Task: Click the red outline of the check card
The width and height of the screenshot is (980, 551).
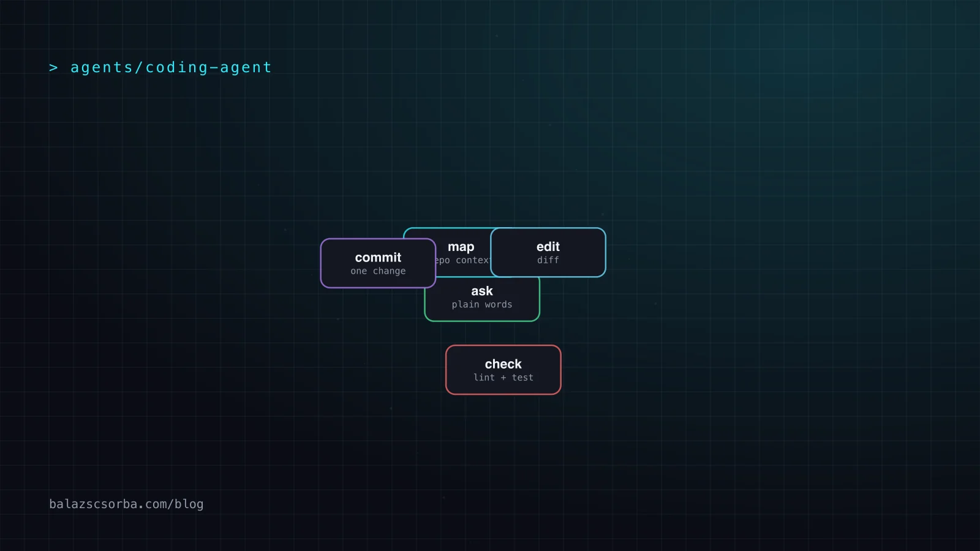Action: click(447, 370)
